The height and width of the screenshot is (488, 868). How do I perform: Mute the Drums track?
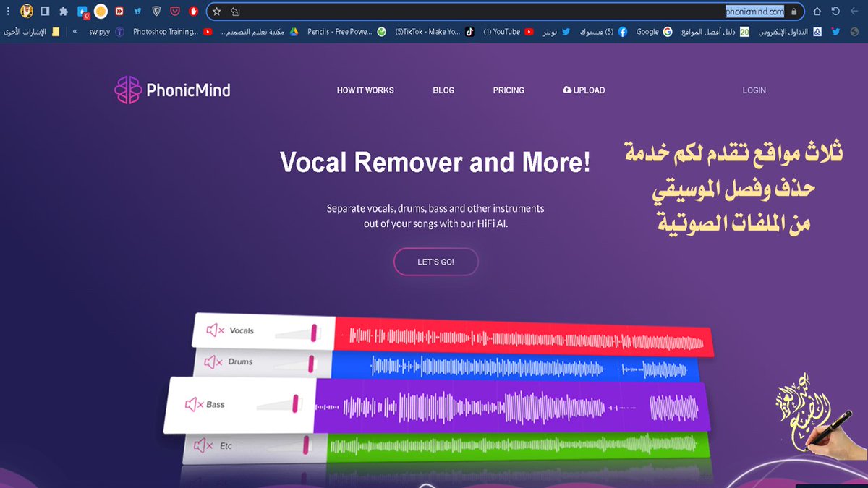coord(214,361)
